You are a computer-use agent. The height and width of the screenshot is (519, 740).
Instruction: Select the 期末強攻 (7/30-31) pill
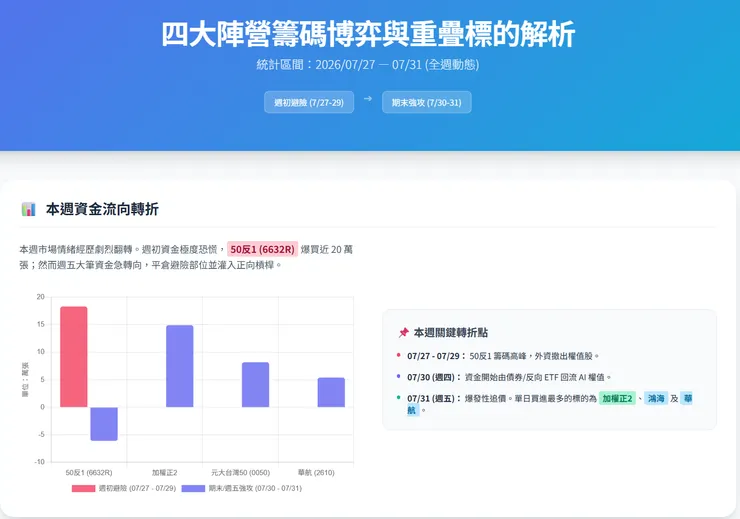tap(427, 102)
